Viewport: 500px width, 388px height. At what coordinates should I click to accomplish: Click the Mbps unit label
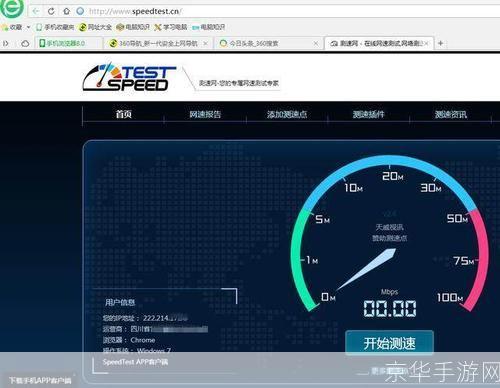click(389, 292)
